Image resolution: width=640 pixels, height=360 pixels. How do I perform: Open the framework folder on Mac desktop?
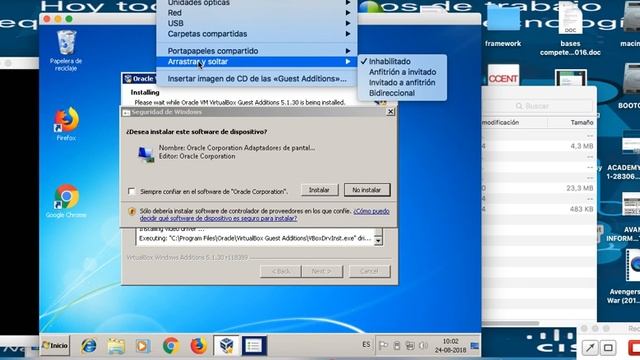pyautogui.click(x=503, y=25)
